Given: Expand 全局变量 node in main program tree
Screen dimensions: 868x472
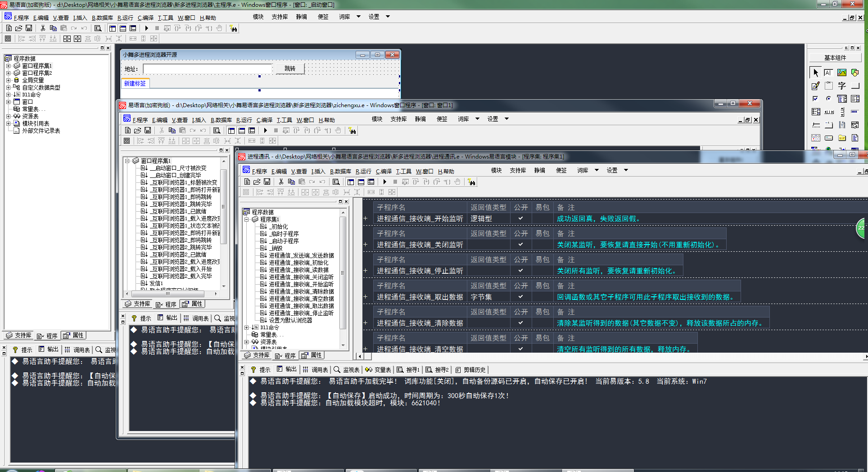Looking at the screenshot, I should pyautogui.click(x=8, y=80).
